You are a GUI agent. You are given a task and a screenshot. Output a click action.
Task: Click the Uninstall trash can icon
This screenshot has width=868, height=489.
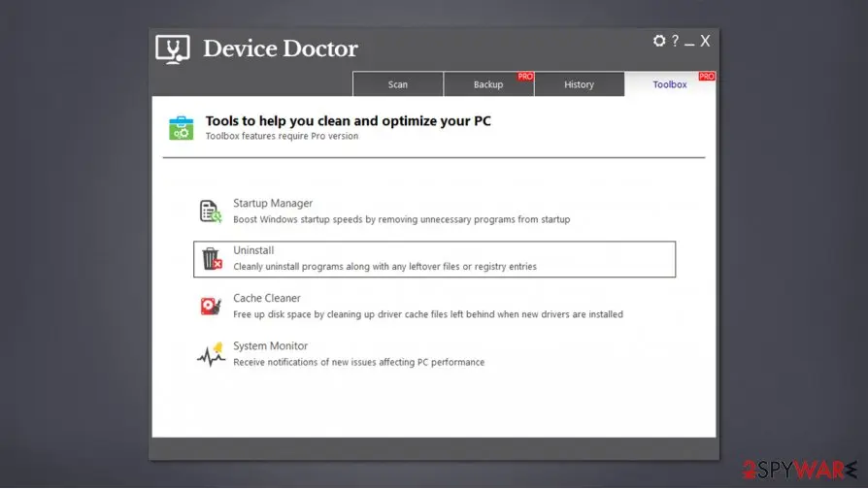(212, 259)
